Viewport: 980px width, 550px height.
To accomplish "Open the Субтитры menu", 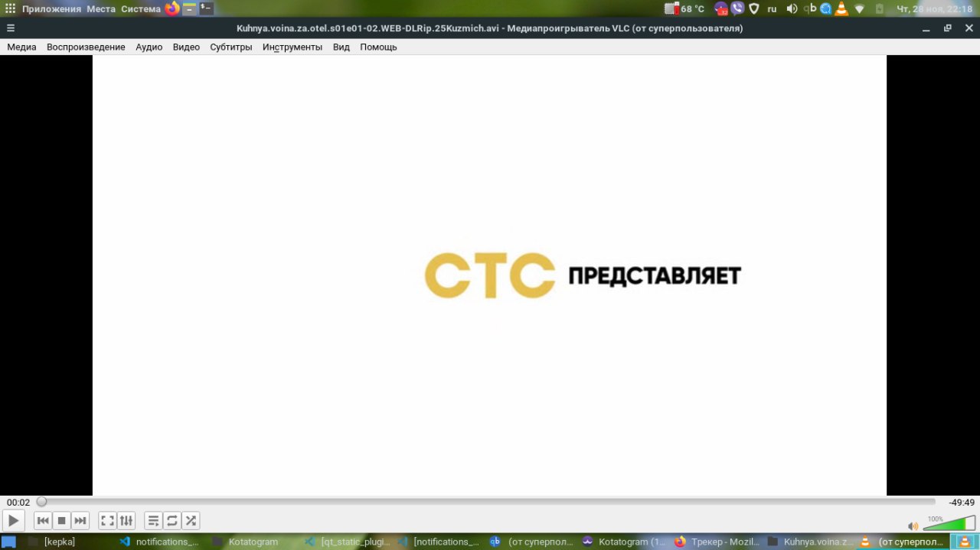I will point(230,47).
